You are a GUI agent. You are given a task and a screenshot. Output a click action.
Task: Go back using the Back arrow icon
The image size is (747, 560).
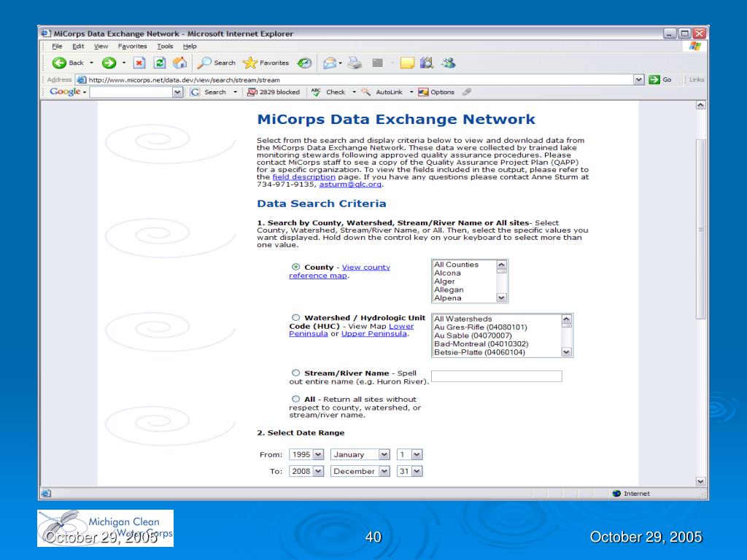tap(59, 63)
